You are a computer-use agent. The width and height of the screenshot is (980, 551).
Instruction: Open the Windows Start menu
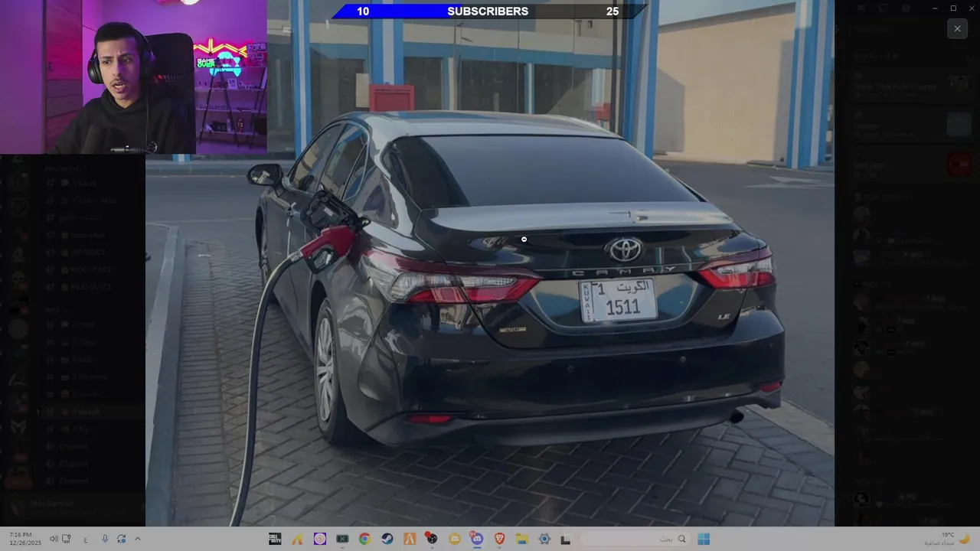pos(704,539)
